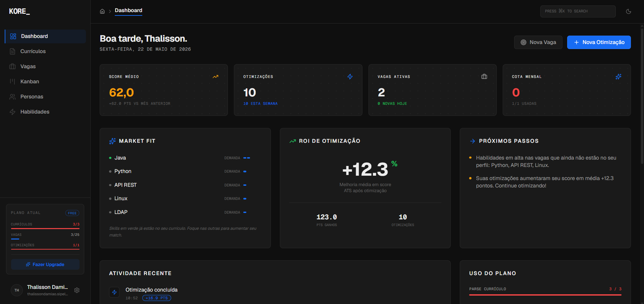This screenshot has width=644, height=304.
Task: Open the Habilidades section
Action: pos(45,112)
